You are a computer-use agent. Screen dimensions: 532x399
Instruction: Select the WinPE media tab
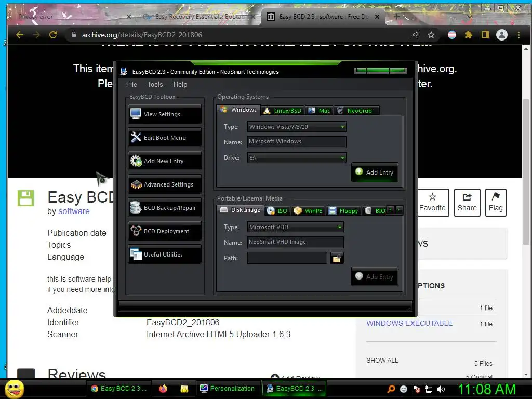tap(308, 211)
